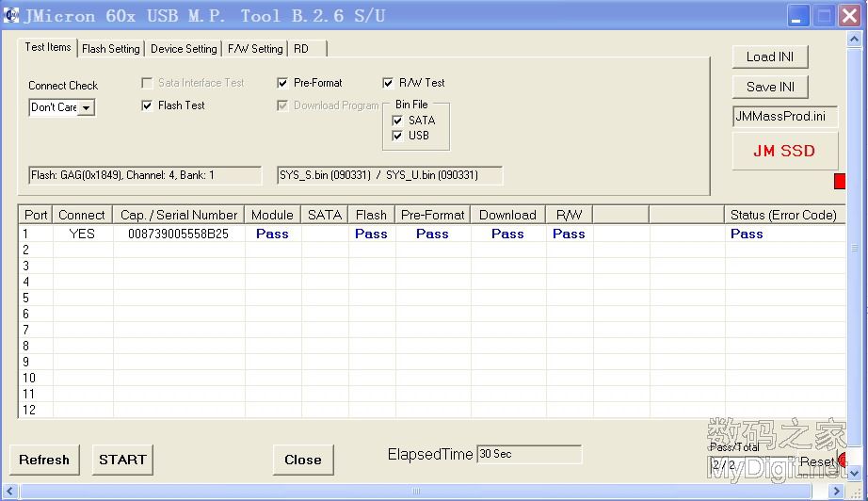Image resolution: width=868 pixels, height=501 pixels.
Task: Click the Download Pass cell
Action: pos(507,234)
